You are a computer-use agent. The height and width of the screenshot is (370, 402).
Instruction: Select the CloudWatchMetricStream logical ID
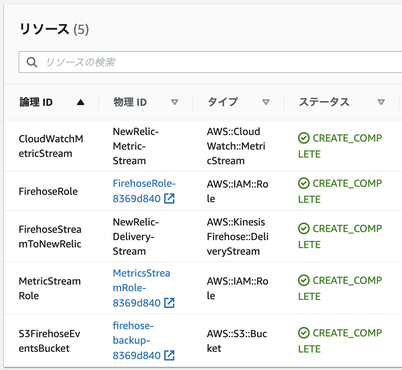(x=51, y=146)
